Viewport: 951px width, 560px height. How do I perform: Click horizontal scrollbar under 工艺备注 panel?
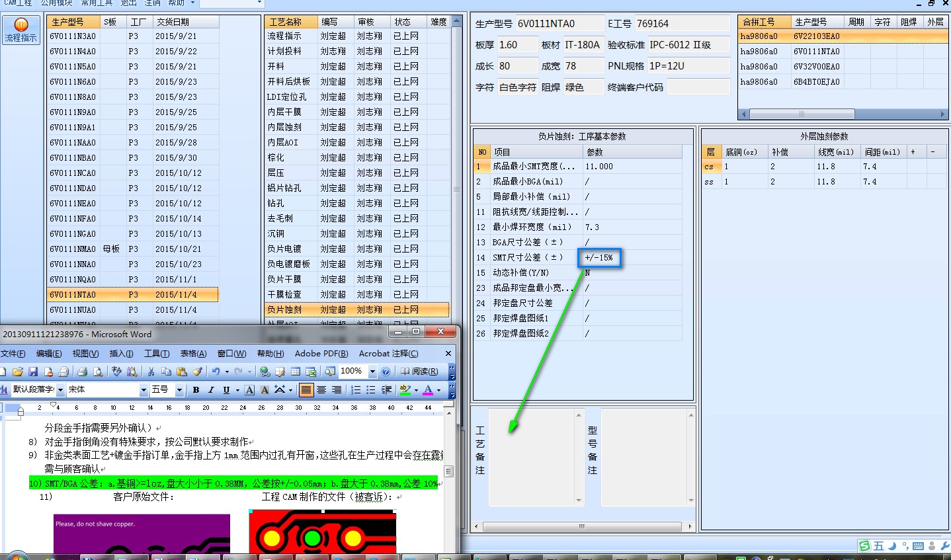point(582,527)
